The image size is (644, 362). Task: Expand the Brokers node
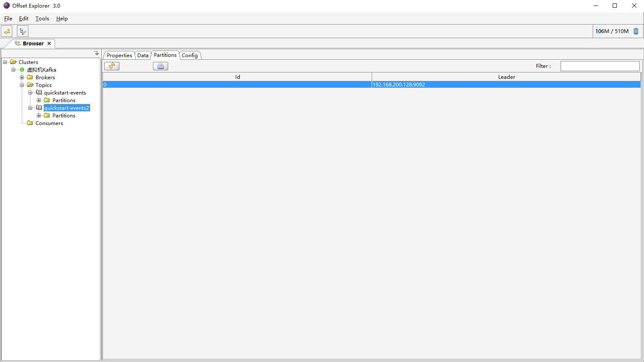(22, 77)
